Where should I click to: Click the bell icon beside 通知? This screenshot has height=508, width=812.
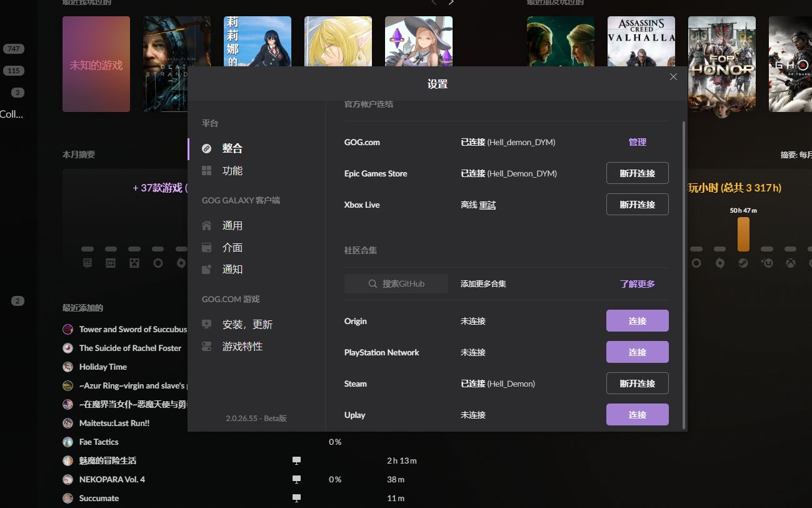(x=206, y=270)
